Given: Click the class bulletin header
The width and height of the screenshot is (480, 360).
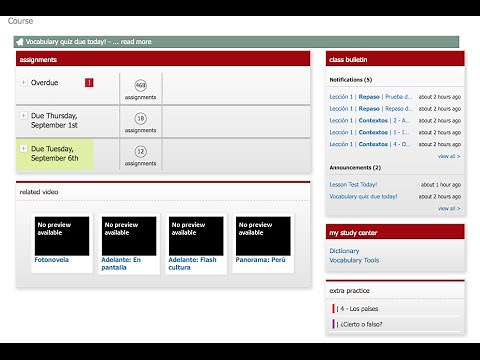Looking at the screenshot, I should pyautogui.click(x=395, y=59).
